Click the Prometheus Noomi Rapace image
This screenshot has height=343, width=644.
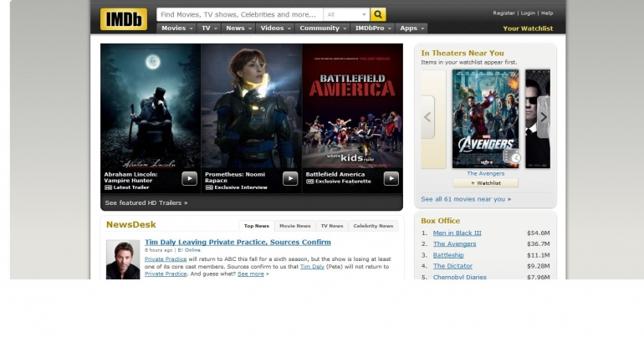[252, 106]
